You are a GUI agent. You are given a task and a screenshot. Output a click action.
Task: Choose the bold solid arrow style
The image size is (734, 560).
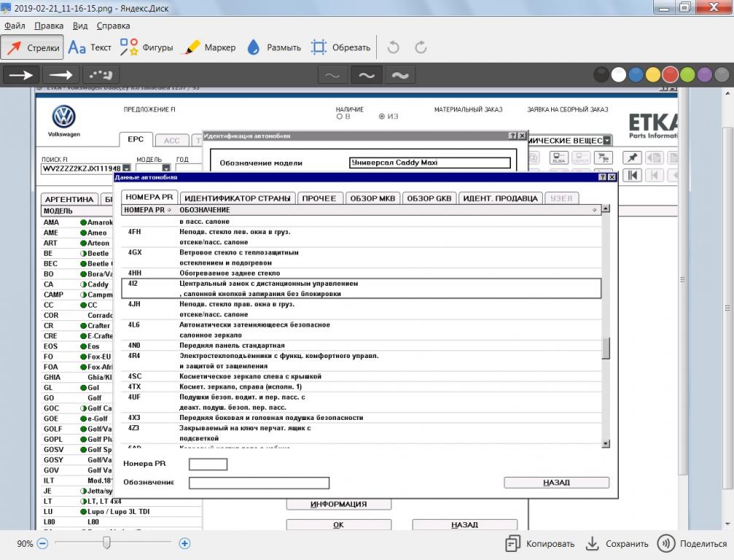tap(21, 75)
